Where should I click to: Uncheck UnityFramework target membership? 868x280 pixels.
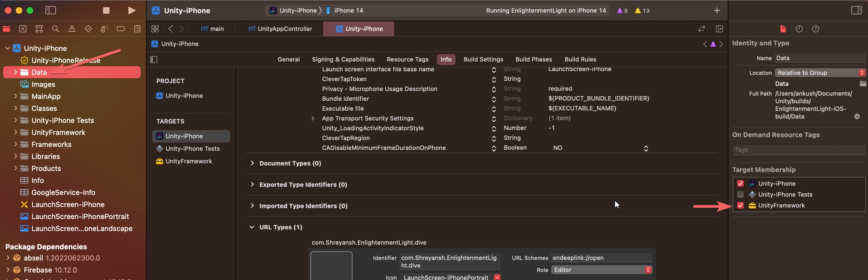pyautogui.click(x=740, y=206)
